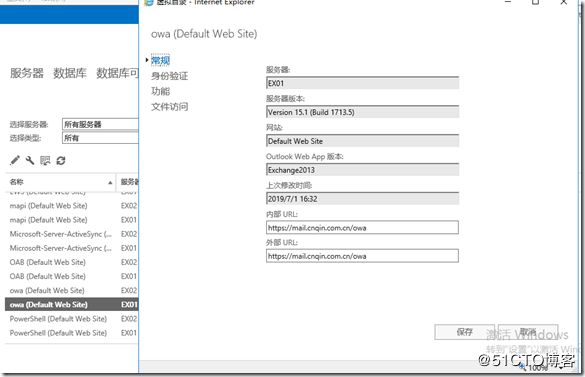Image resolution: width=585 pixels, height=377 pixels.
Task: Open 数据库可 tab cut off at edge
Action: click(117, 73)
